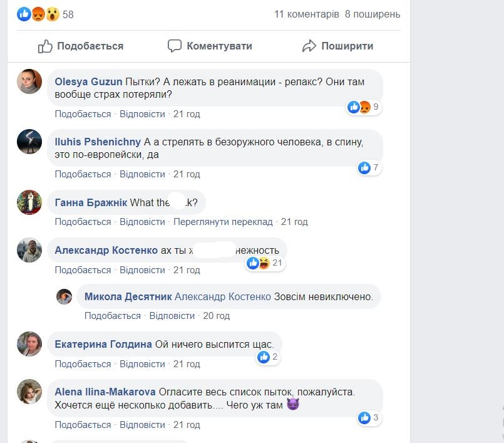504x443 pixels.
Task: Click reactions badge showing 21 on Костенко comment
Action: (265, 263)
